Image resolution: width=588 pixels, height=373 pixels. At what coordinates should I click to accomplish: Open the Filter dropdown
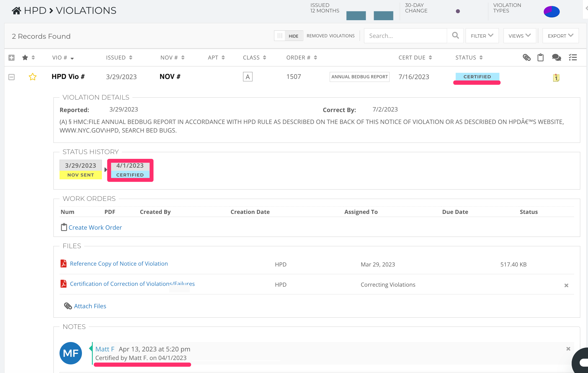coord(482,36)
